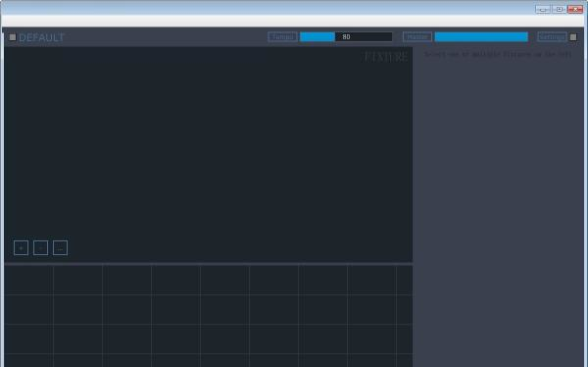The image size is (588, 367).
Task: Click the Master button
Action: (417, 37)
